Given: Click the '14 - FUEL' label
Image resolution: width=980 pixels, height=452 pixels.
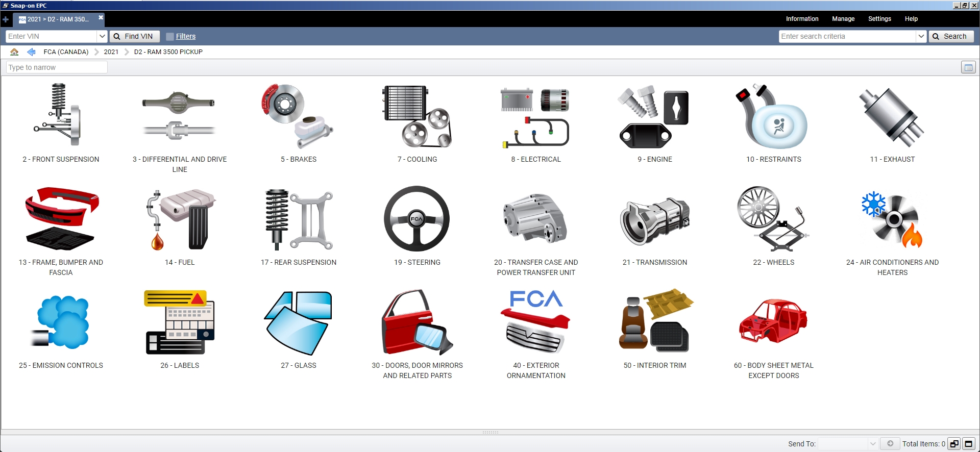Looking at the screenshot, I should coord(180,262).
